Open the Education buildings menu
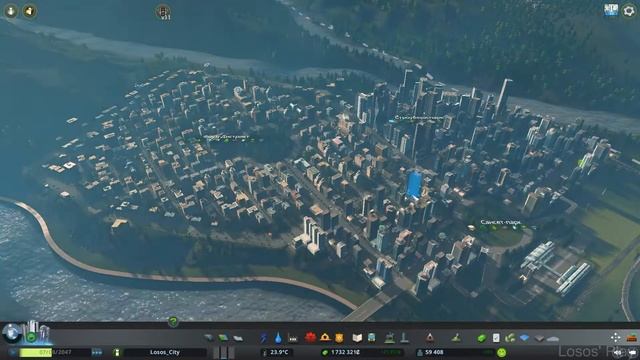Image resolution: width=640 pixels, height=360 pixels. (x=357, y=338)
